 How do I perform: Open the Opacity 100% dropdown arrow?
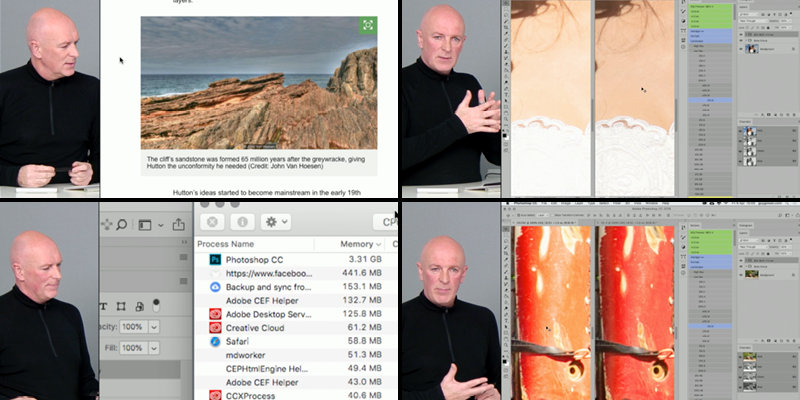point(153,327)
